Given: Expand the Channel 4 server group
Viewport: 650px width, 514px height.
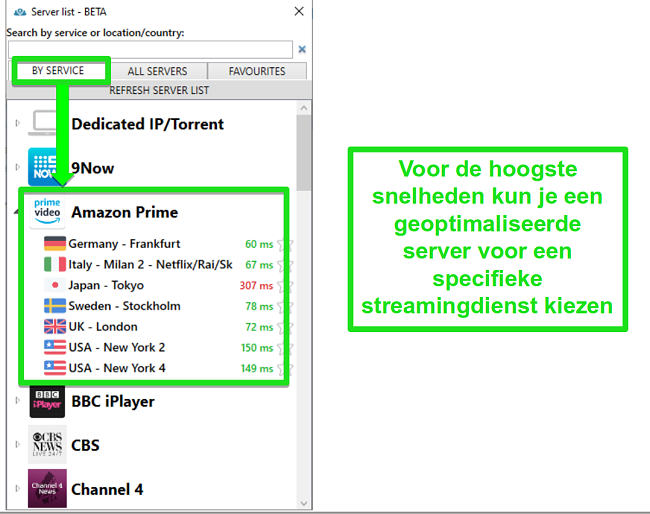Looking at the screenshot, I should 17,488.
